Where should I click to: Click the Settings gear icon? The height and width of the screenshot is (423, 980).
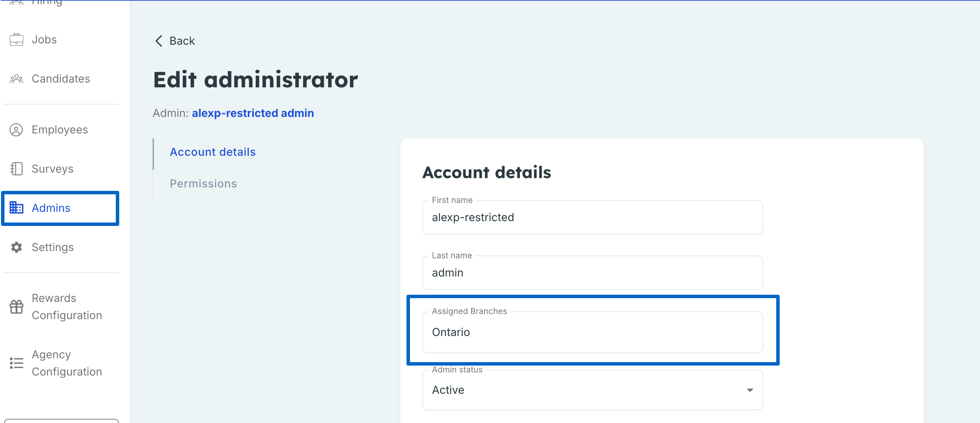coord(16,248)
